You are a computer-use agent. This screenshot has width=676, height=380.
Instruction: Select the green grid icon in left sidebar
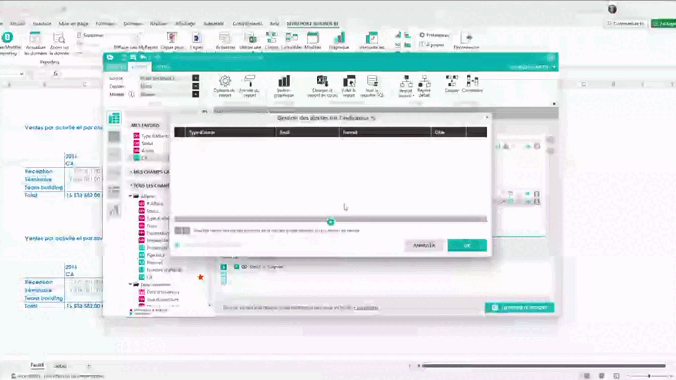[114, 118]
